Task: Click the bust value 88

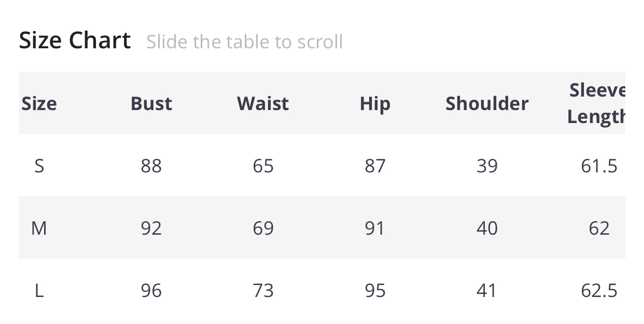Action: click(151, 166)
